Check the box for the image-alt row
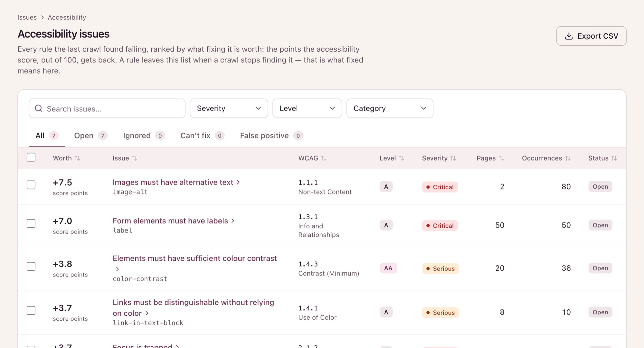The image size is (644, 348). click(31, 185)
